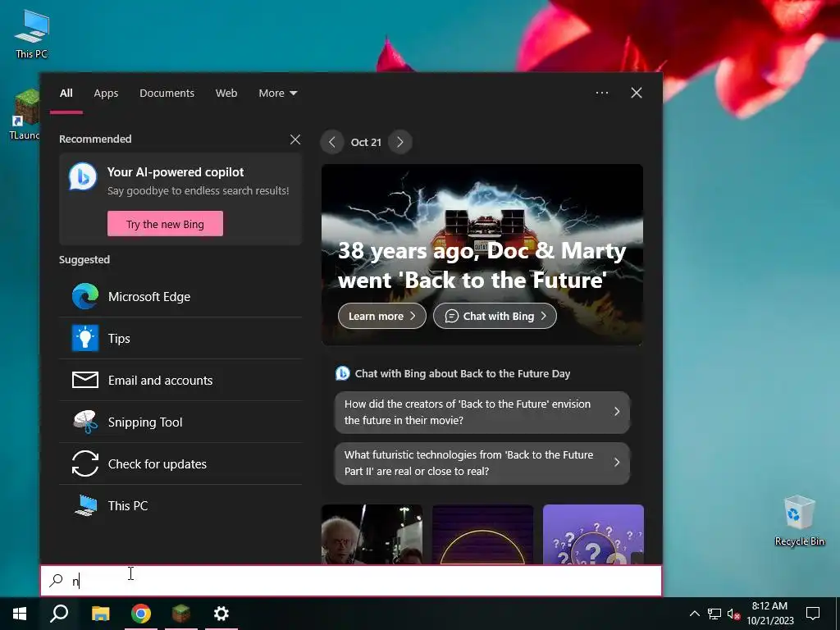The width and height of the screenshot is (840, 630).
Task: Click the Bing logo in Recommended card
Action: [83, 176]
